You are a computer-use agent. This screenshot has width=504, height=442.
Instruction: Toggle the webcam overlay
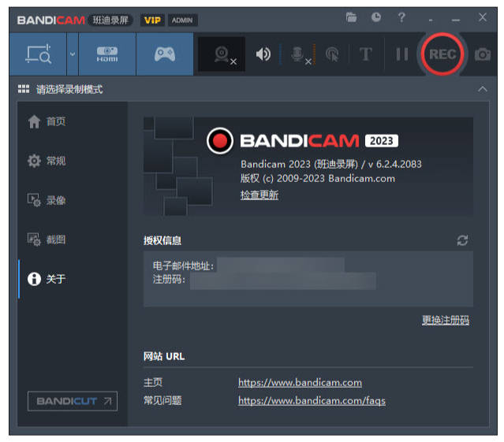(225, 54)
